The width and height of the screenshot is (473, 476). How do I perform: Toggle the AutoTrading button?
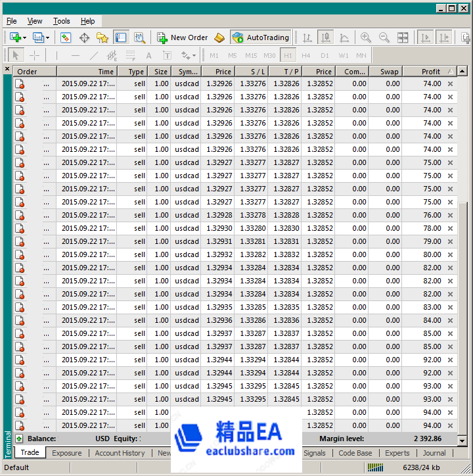point(261,37)
